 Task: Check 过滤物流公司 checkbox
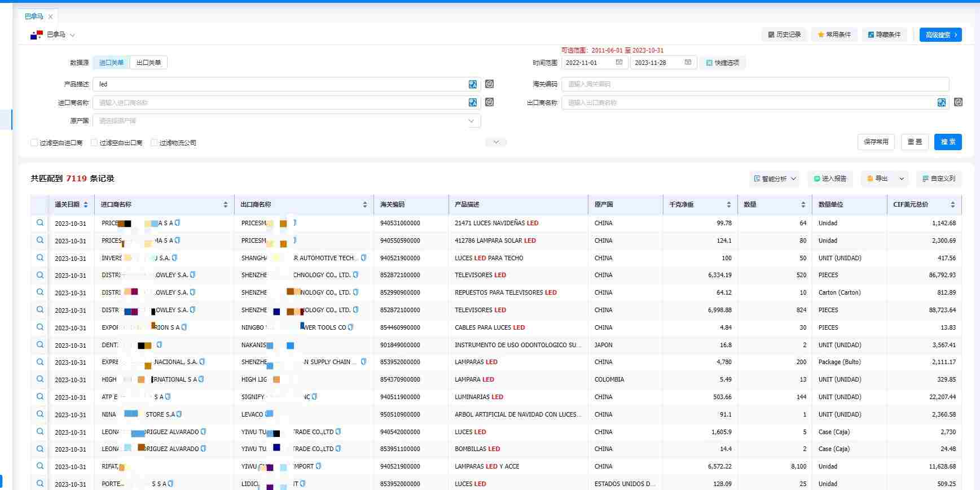point(154,143)
